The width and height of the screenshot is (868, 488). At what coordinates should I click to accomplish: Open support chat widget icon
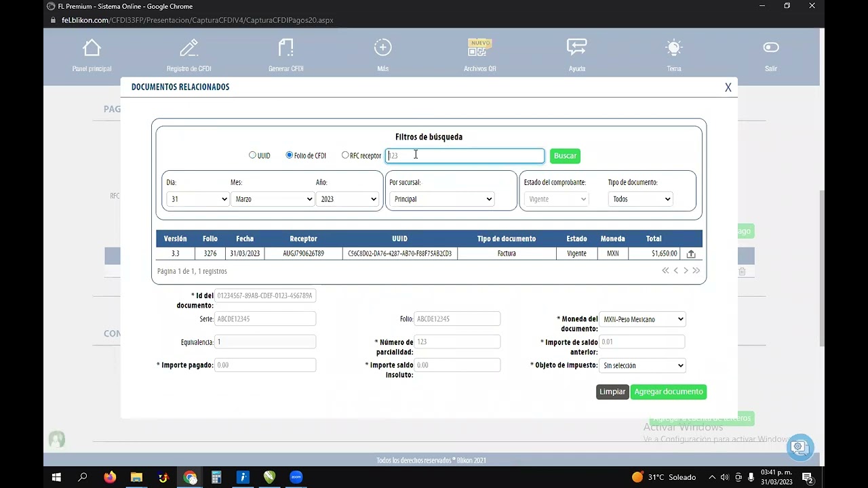pyautogui.click(x=800, y=447)
